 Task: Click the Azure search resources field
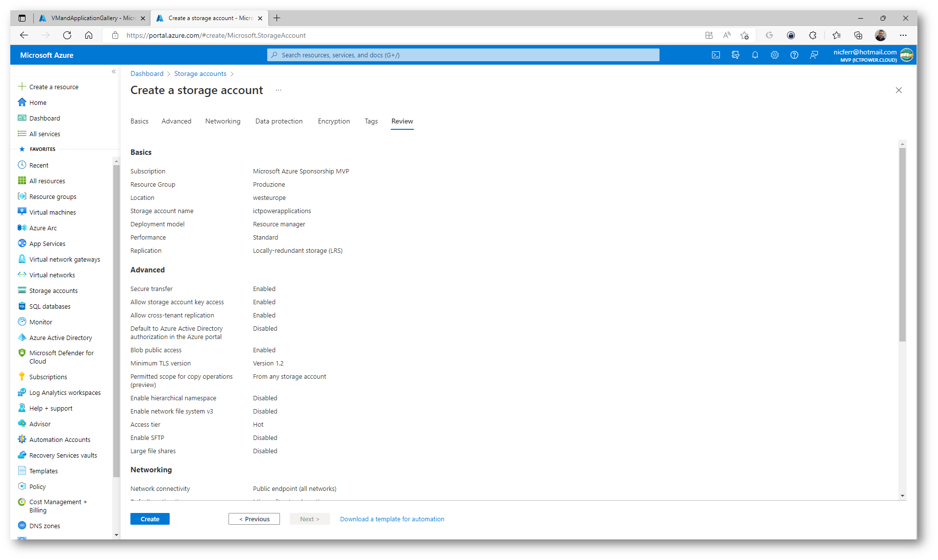pos(463,55)
